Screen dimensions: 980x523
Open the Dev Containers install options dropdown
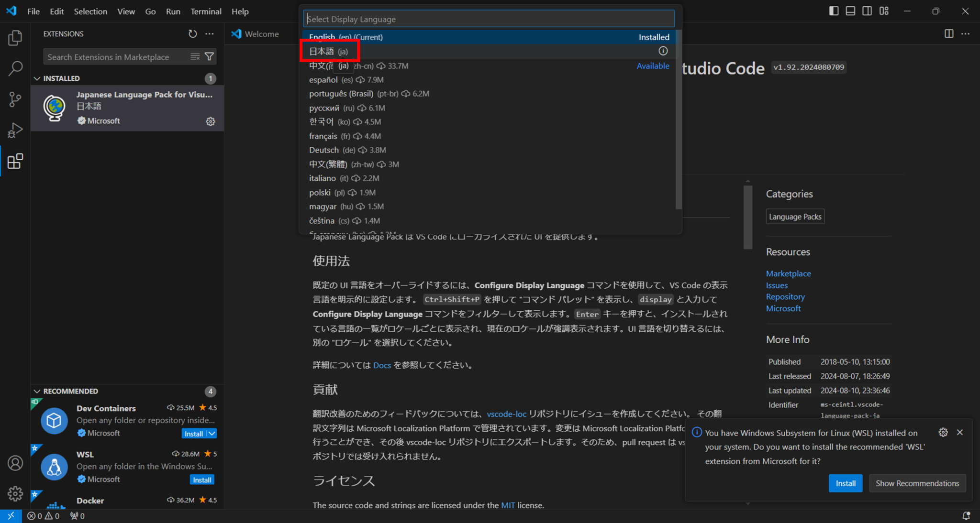(212, 433)
